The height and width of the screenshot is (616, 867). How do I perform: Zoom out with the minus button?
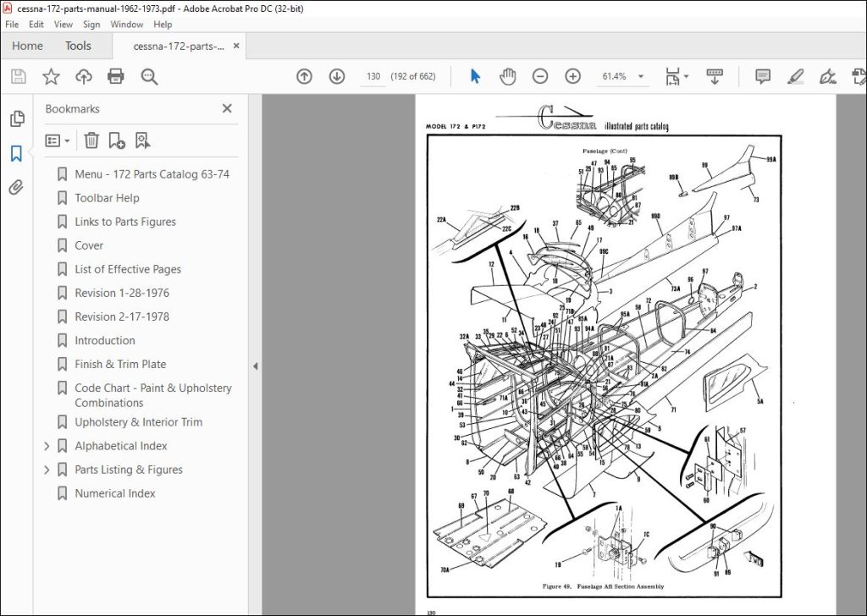[540, 76]
